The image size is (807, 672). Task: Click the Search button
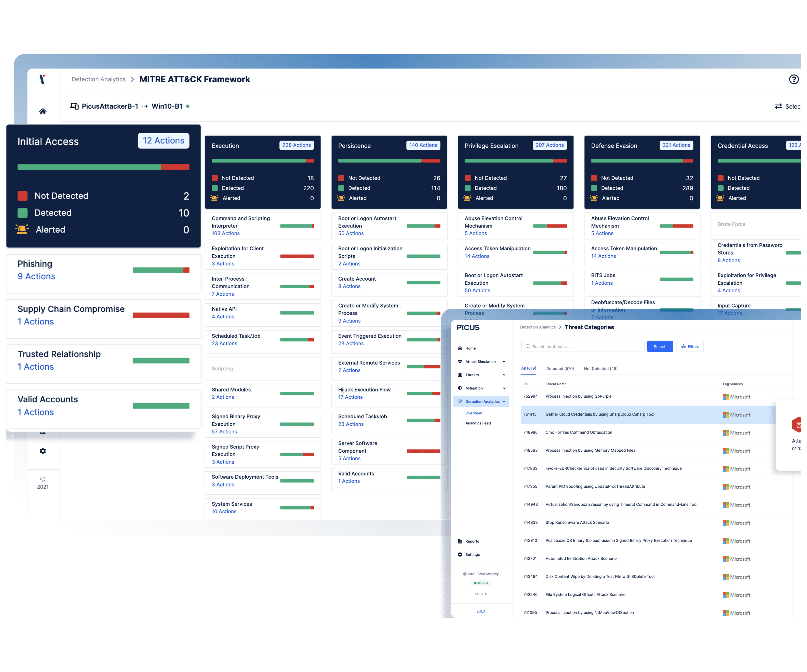tap(660, 346)
